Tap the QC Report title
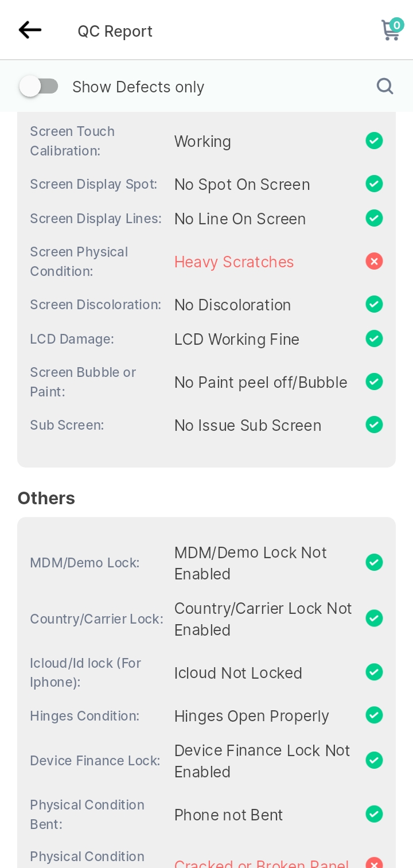The image size is (413, 868). [x=115, y=31]
